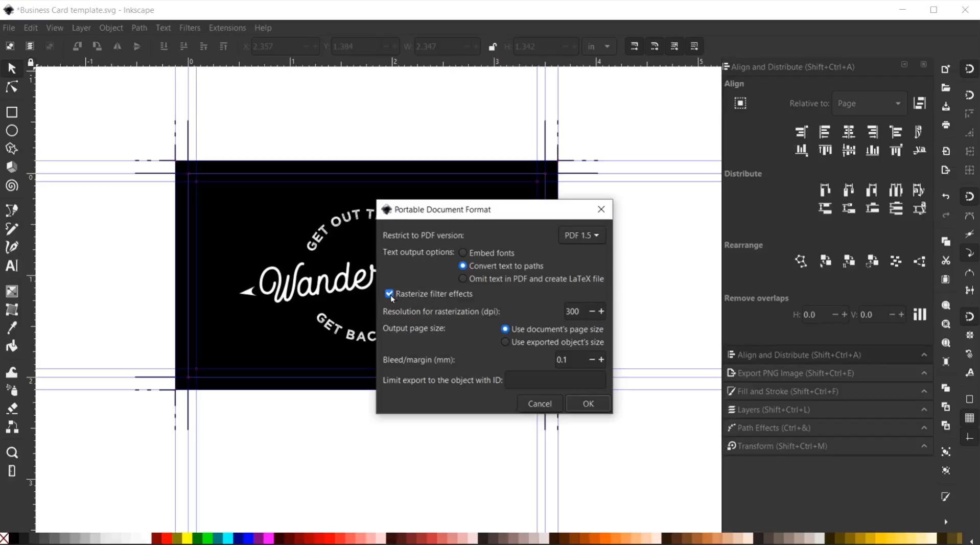The image size is (980, 545).
Task: Expand the Layers panel
Action: [x=827, y=410]
